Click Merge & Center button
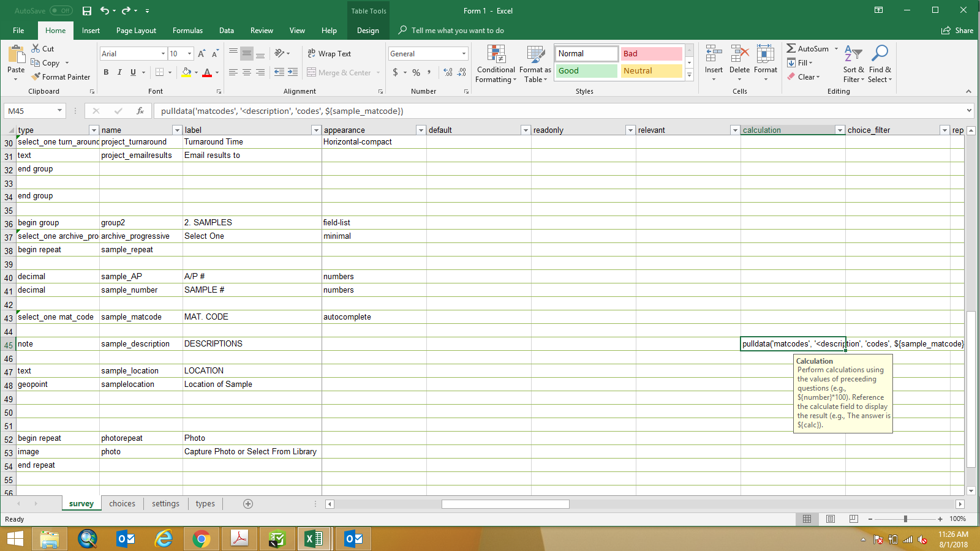The width and height of the screenshot is (980, 551). tap(339, 72)
